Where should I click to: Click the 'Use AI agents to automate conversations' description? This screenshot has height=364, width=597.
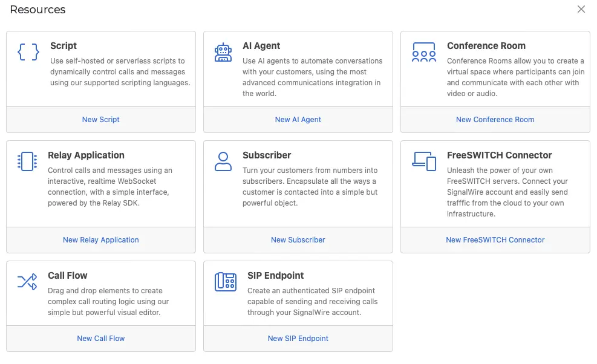313,77
